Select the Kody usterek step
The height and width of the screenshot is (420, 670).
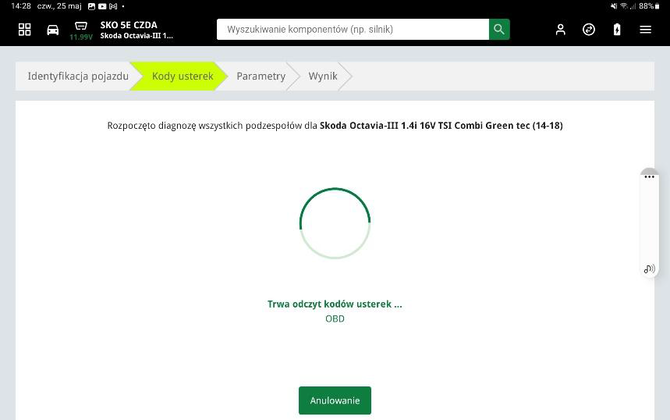pos(182,76)
